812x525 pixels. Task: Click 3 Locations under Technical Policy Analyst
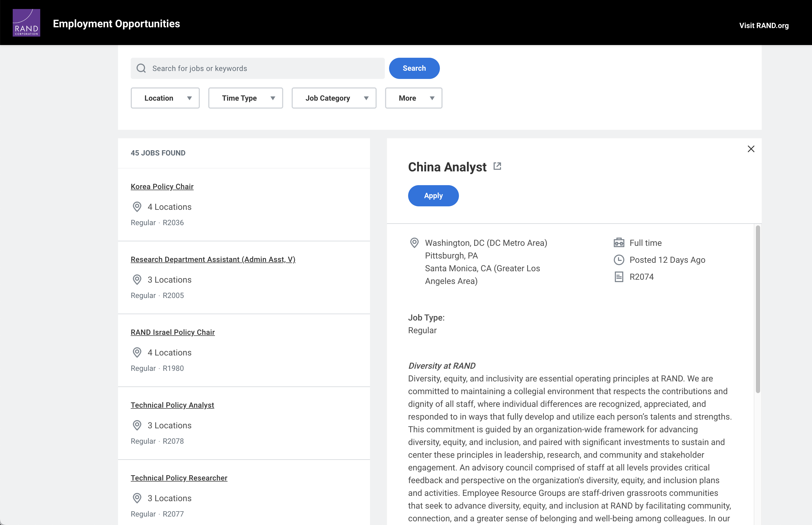pyautogui.click(x=170, y=425)
